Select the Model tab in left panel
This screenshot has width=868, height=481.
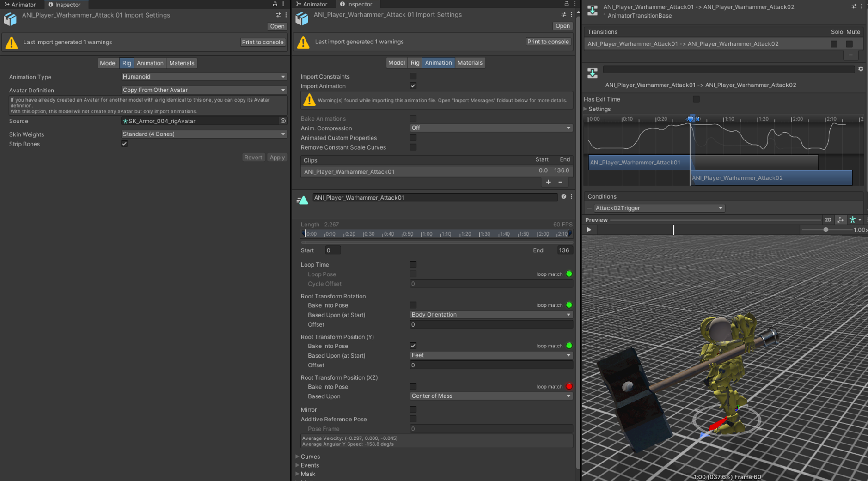pyautogui.click(x=108, y=63)
